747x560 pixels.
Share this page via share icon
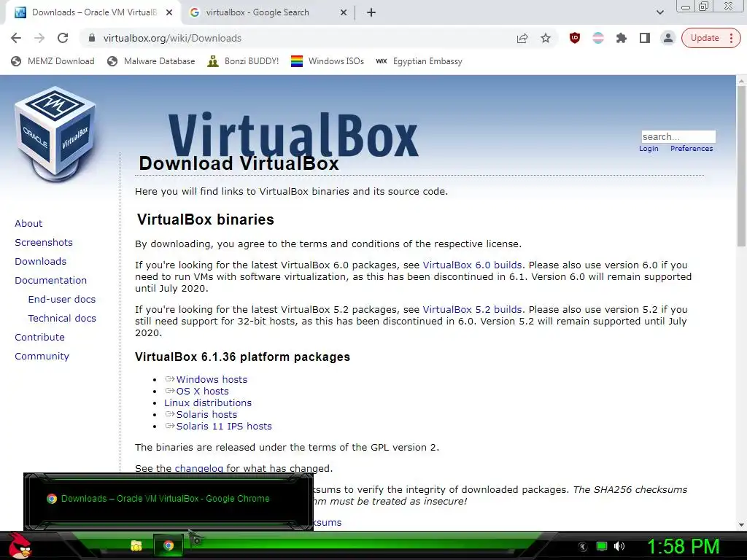[x=522, y=38]
